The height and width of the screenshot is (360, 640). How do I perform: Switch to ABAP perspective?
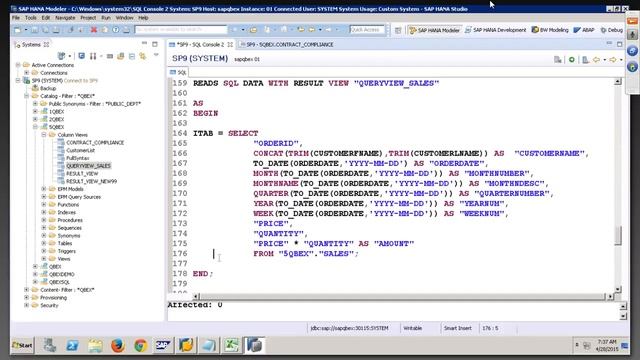coord(584,30)
